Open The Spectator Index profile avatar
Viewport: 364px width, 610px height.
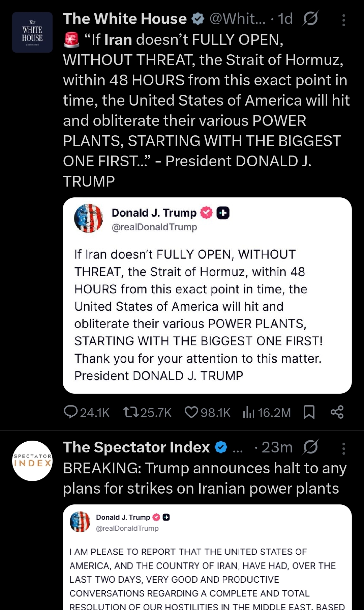click(32, 461)
